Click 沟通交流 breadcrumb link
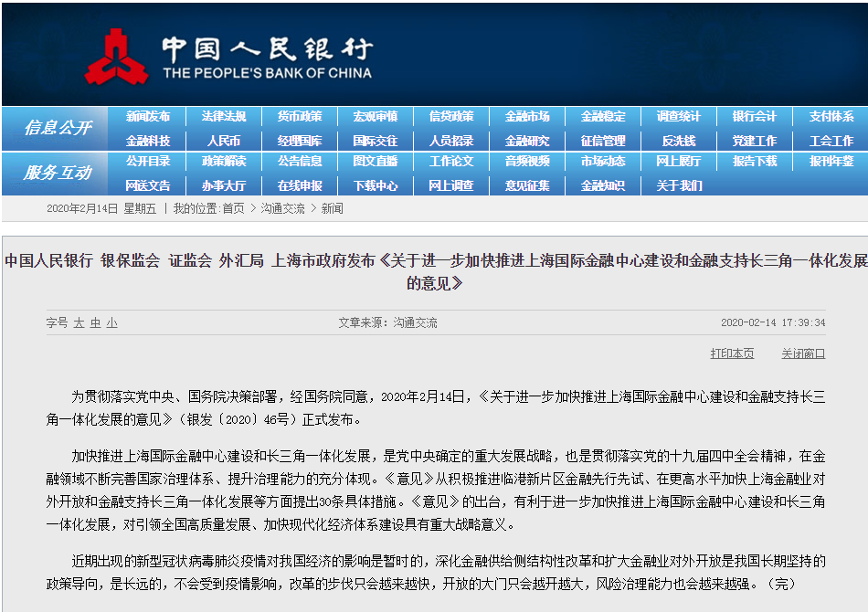The image size is (868, 612). click(282, 208)
